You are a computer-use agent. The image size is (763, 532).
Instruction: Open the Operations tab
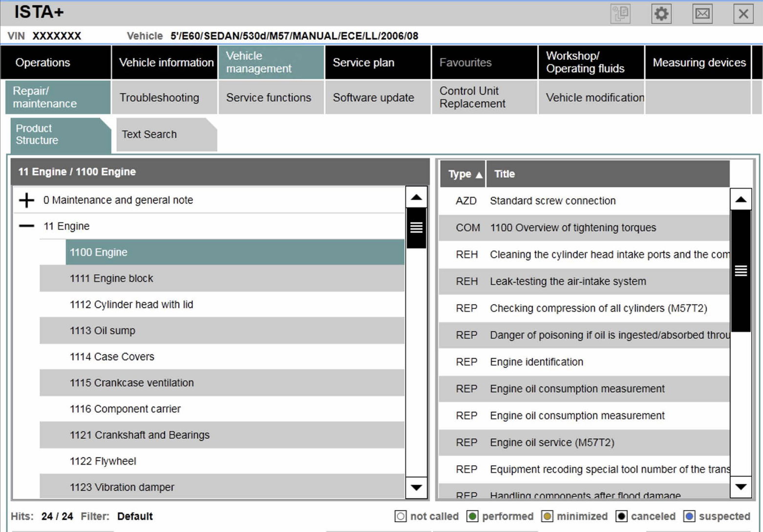coord(56,63)
